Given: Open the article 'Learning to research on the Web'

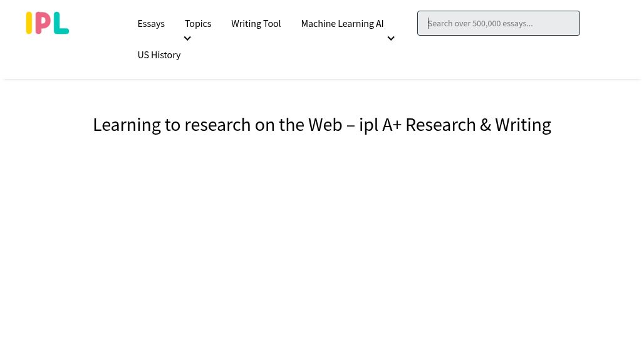Looking at the screenshot, I should (322, 124).
